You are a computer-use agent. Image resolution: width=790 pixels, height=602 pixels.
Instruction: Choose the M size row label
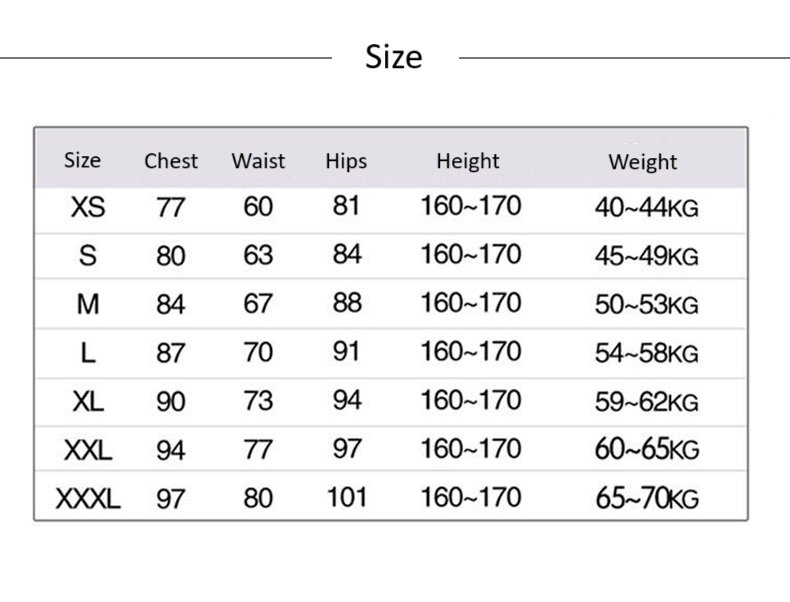pos(88,304)
